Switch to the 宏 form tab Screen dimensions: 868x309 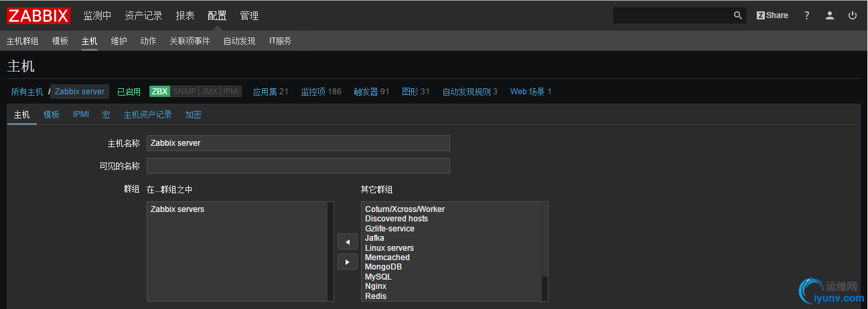point(106,114)
